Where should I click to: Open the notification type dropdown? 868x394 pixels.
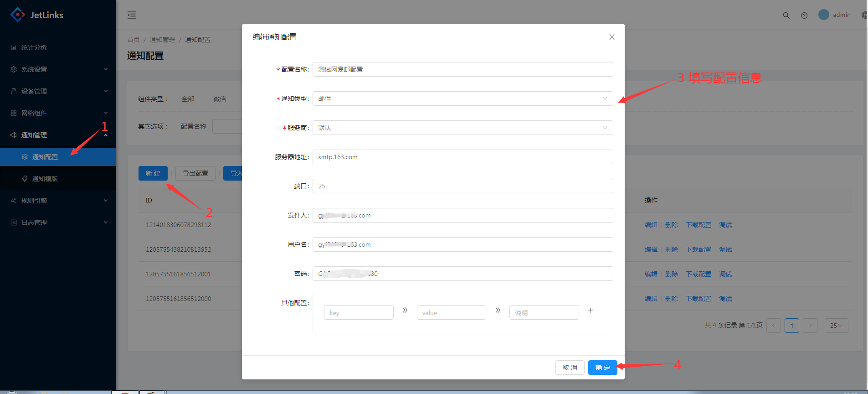[x=462, y=98]
